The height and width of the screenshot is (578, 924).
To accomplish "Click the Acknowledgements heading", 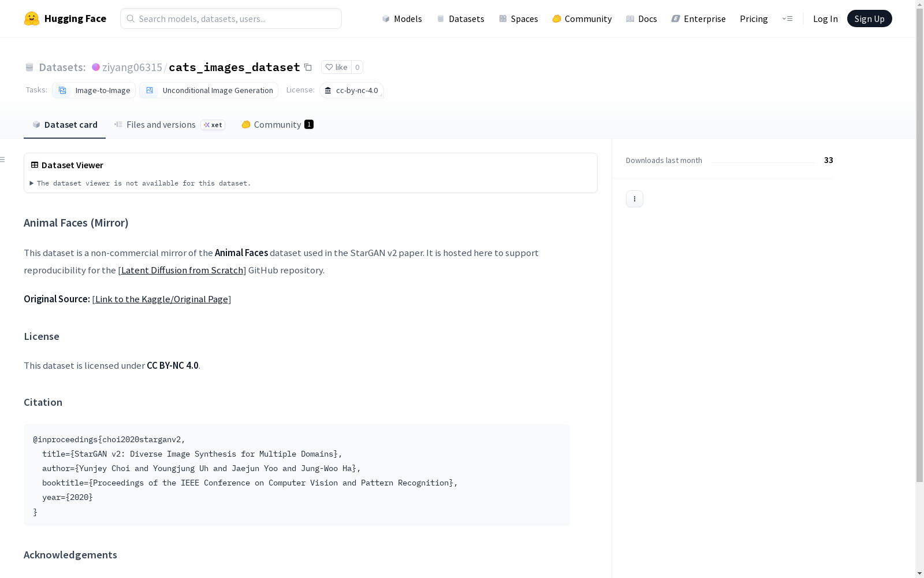I will [x=70, y=555].
